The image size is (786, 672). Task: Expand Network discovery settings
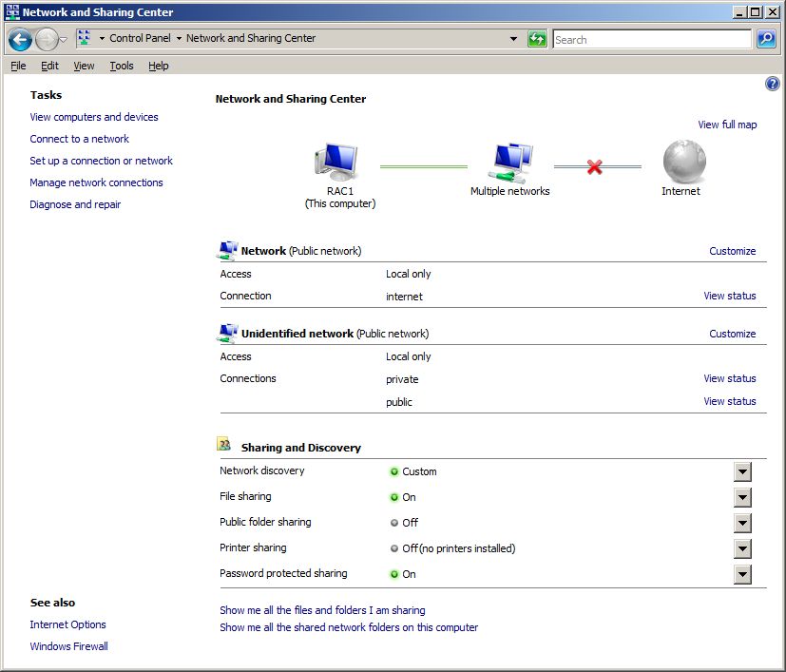coord(742,471)
